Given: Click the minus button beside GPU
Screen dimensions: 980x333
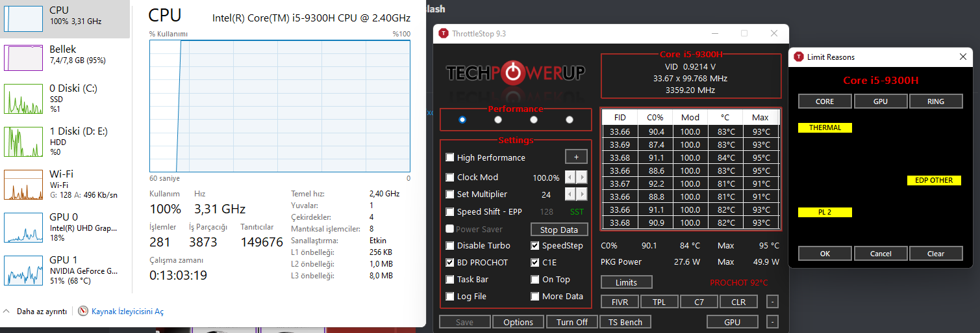Looking at the screenshot, I should tap(772, 322).
